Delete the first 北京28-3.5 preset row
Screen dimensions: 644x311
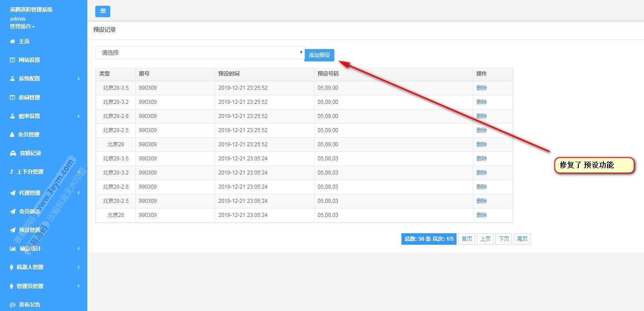click(481, 88)
